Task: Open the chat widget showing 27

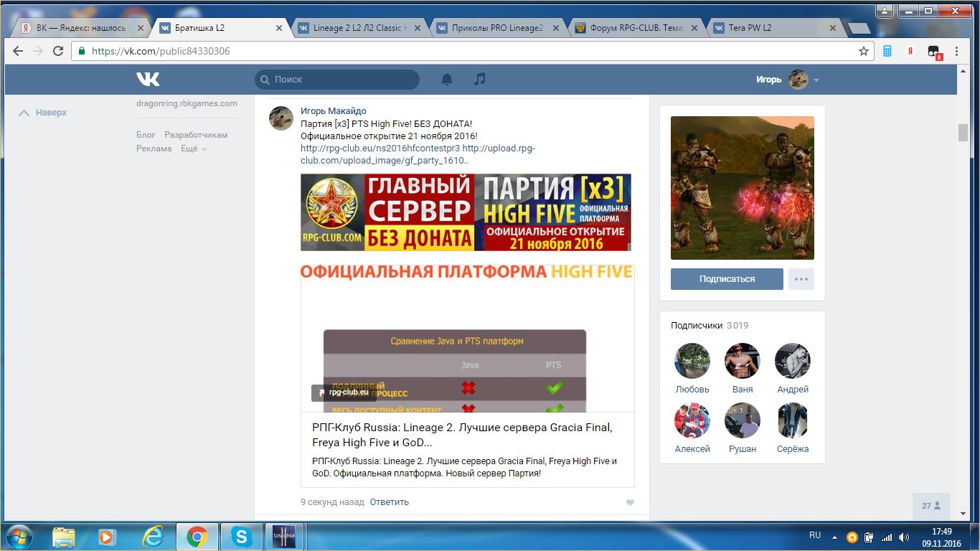Action: coord(931,506)
